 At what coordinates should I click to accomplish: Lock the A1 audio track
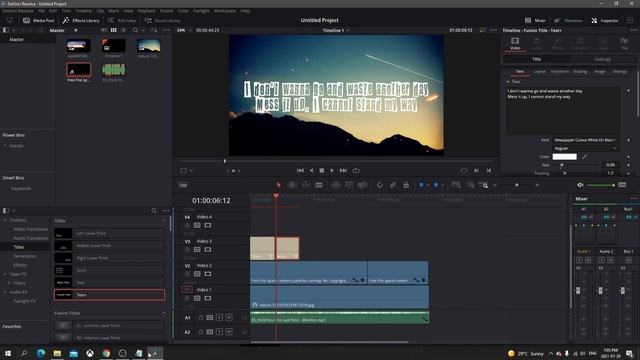(x=200, y=318)
